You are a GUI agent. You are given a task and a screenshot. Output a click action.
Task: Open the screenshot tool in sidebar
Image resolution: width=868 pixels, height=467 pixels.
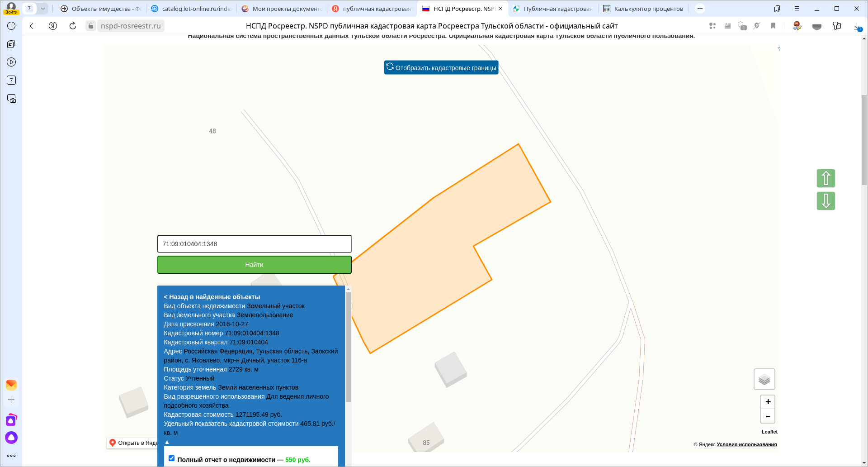[11, 99]
